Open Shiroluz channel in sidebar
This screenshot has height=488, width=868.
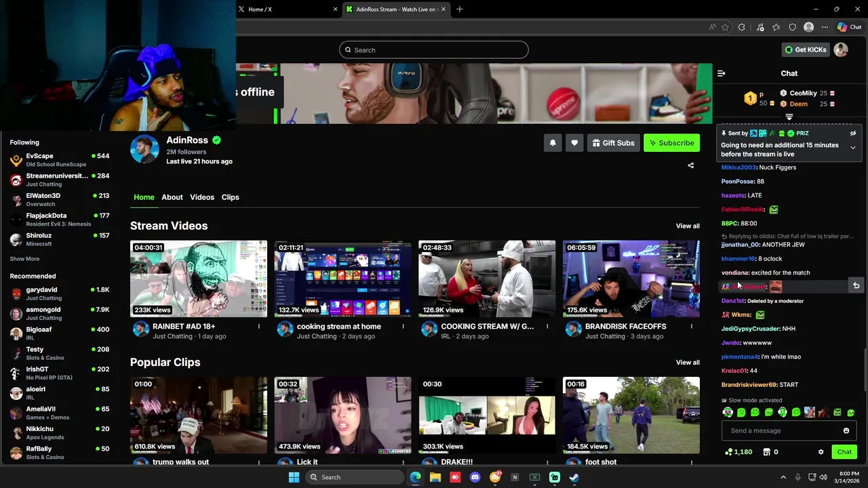click(60, 239)
